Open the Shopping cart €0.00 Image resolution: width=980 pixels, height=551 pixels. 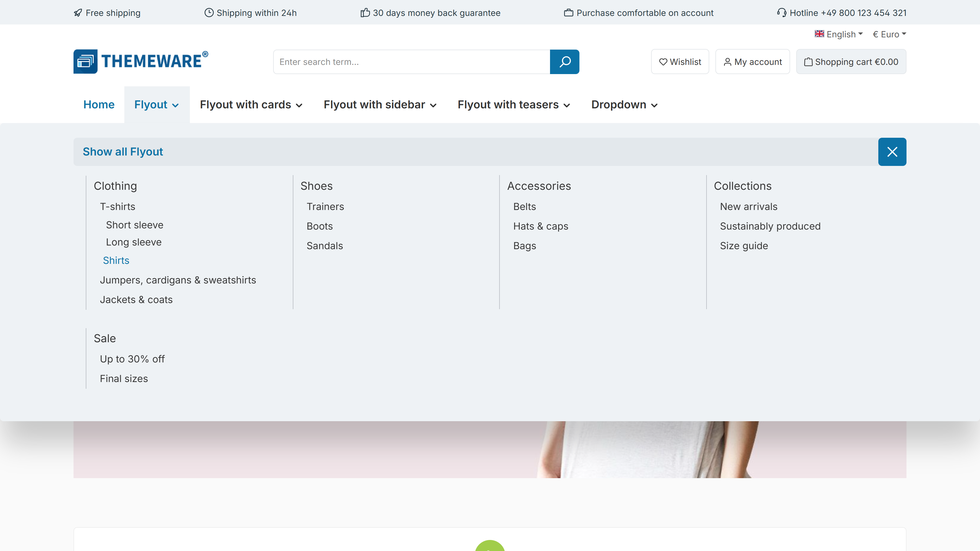[x=851, y=62]
